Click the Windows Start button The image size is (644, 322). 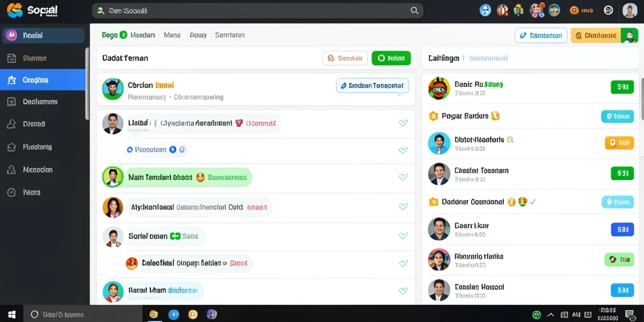click(x=11, y=314)
